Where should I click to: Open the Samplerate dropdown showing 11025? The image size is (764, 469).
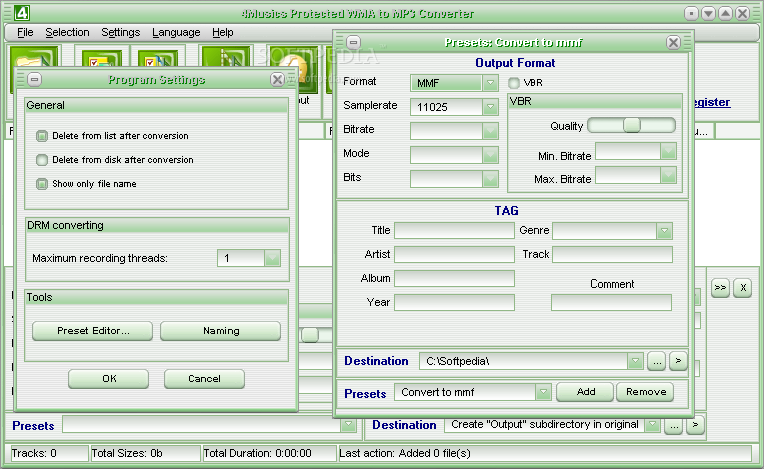pos(490,107)
